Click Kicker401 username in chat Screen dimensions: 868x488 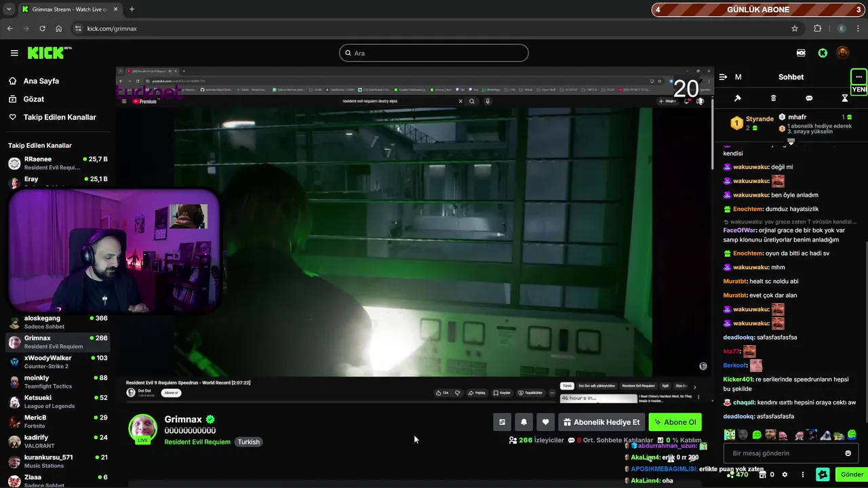coord(738,380)
